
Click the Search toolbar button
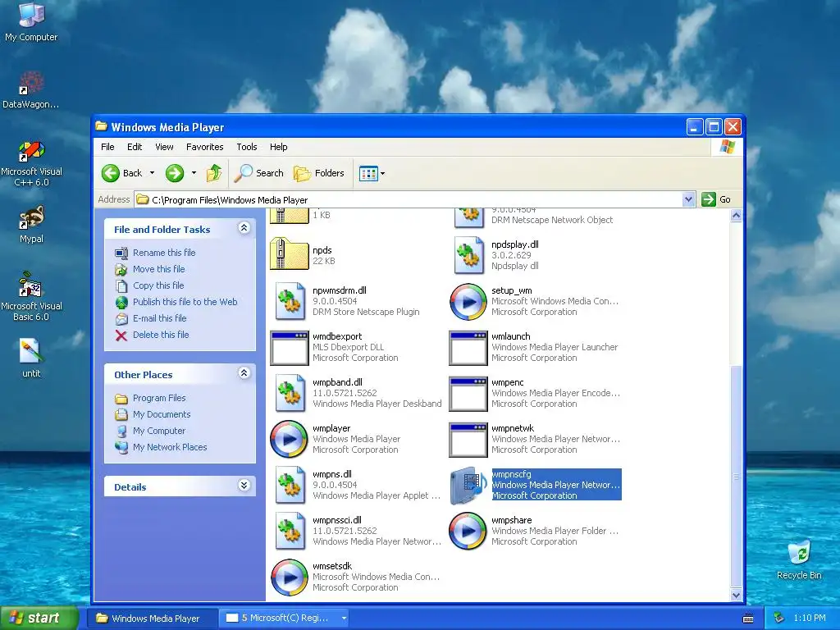[x=259, y=173]
